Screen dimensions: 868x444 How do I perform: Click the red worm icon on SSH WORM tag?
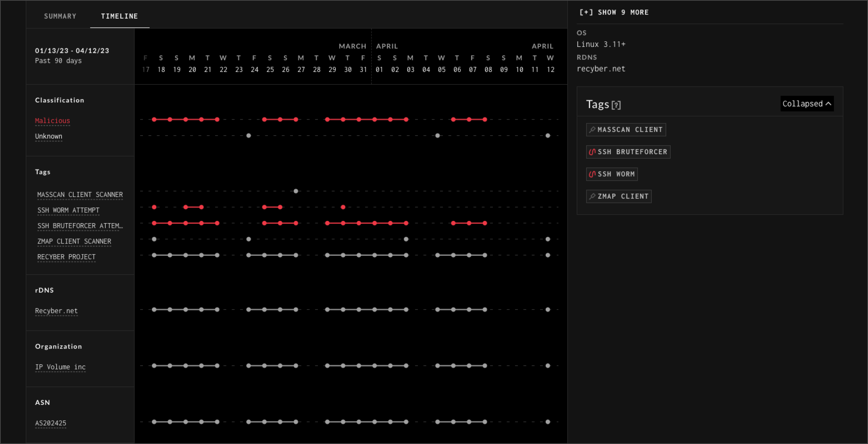click(x=593, y=174)
